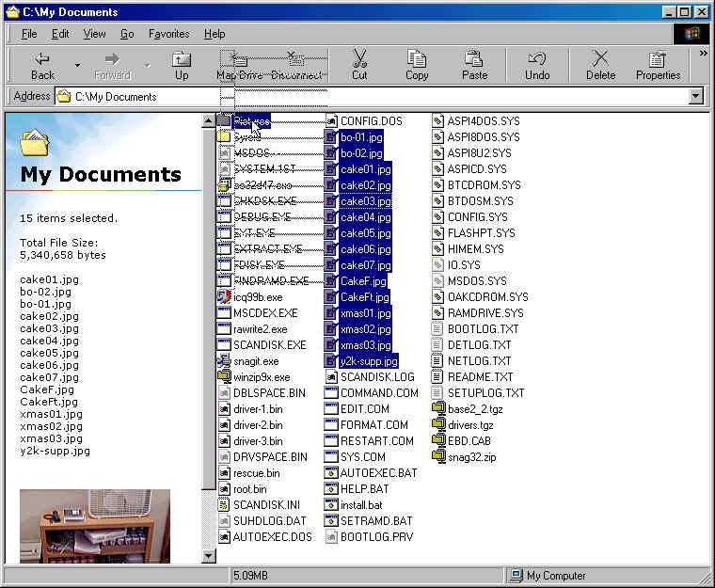Click the image preview thumbnail

click(x=95, y=525)
